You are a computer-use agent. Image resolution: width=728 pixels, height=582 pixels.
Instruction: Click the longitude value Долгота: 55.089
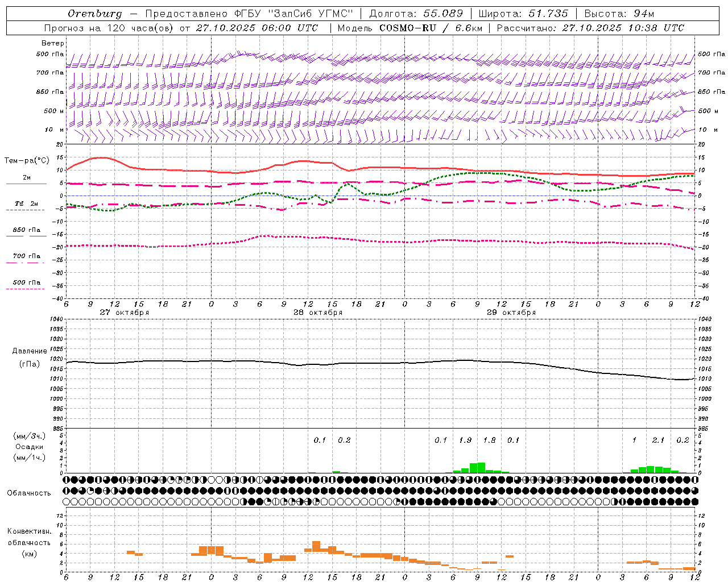click(x=416, y=14)
